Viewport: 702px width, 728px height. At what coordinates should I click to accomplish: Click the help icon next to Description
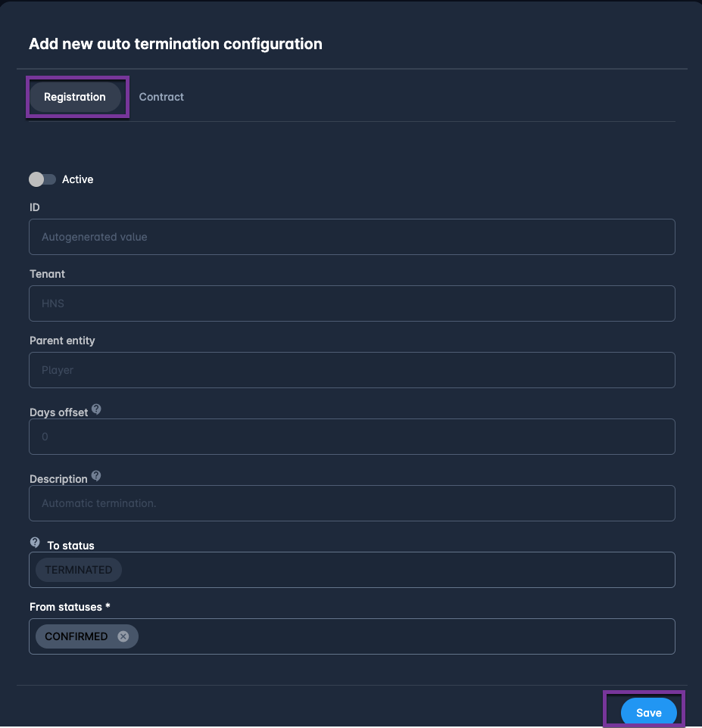coord(96,477)
